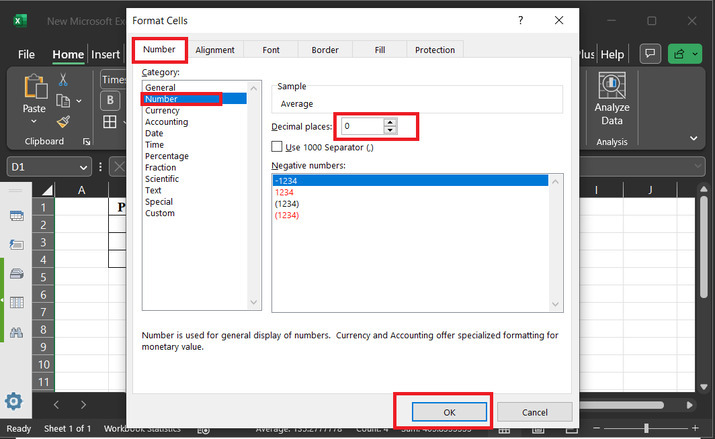Screen dimensions: 715x439
Task: Select the Text category
Action: (153, 190)
